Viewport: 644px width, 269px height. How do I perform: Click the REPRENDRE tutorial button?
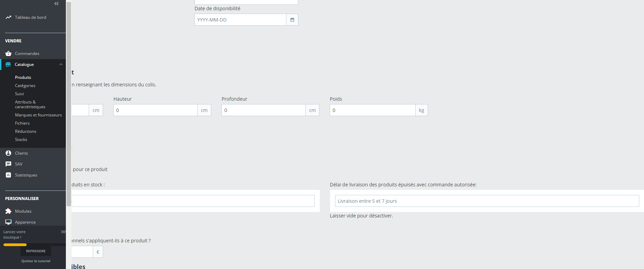36,251
